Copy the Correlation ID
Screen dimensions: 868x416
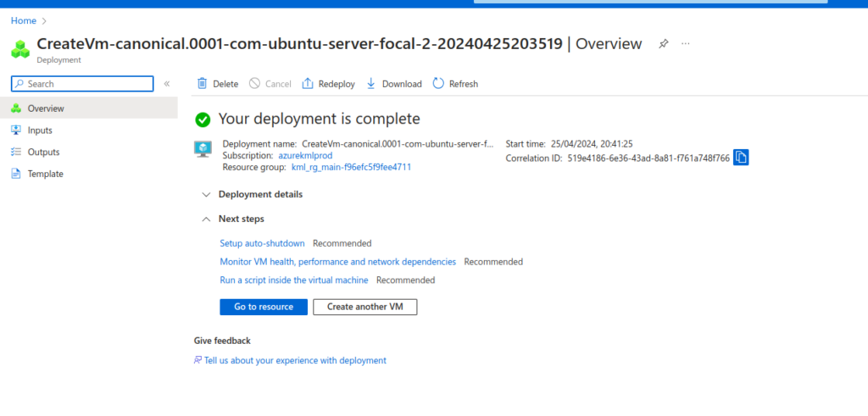(741, 158)
